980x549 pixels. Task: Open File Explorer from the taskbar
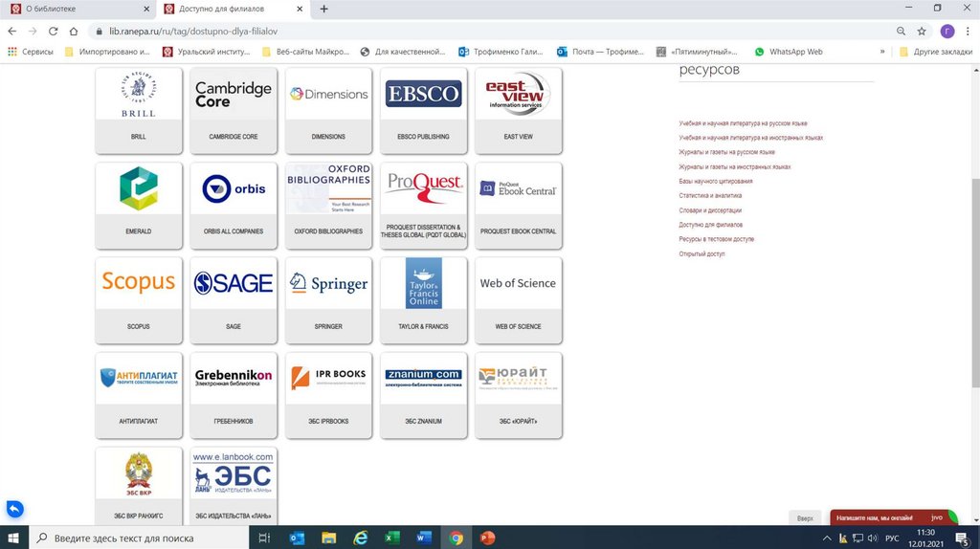[x=329, y=538]
